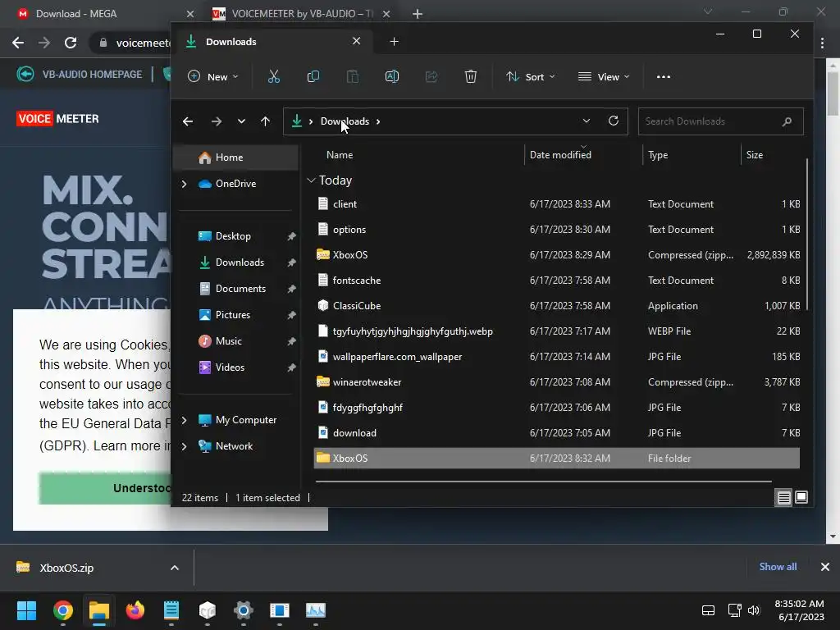
Task: Click the taskbar volume icon
Action: [x=754, y=610]
